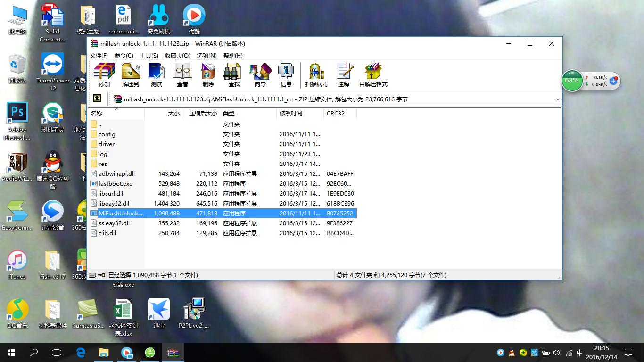Select the adbwinapi.dll file
Viewport: 644px width, 362px height.
(223, 173)
